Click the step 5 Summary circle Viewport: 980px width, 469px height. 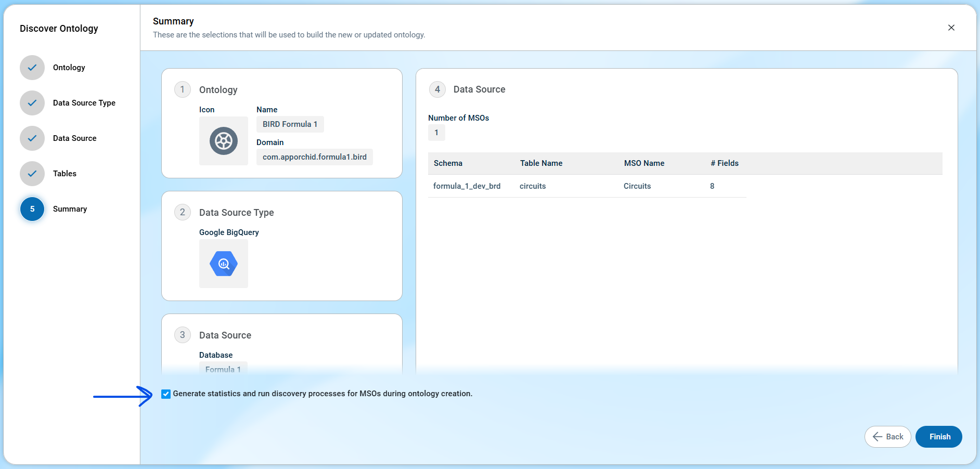click(32, 209)
